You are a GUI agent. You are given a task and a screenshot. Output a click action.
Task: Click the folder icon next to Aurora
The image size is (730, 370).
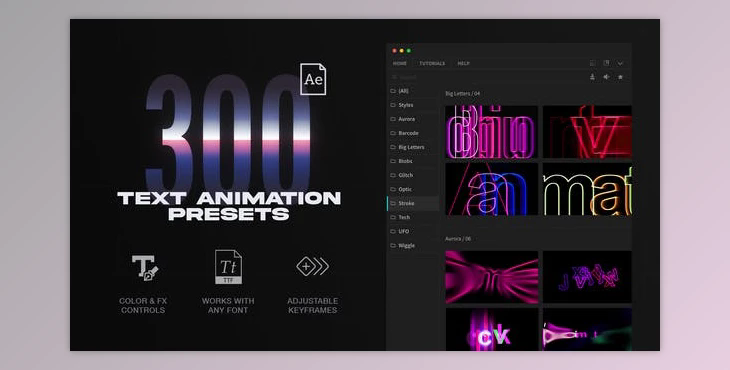click(393, 119)
